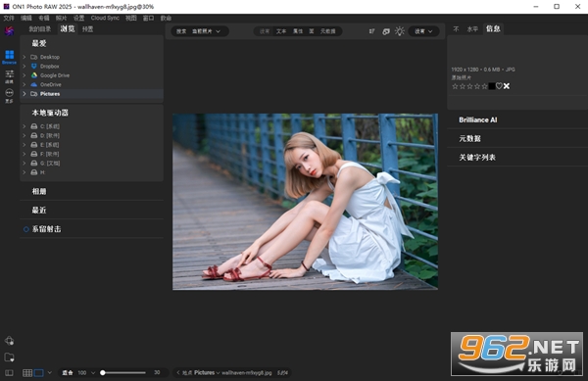588x381 pixels.
Task: Click the OneDrive cloud icon
Action: point(34,84)
